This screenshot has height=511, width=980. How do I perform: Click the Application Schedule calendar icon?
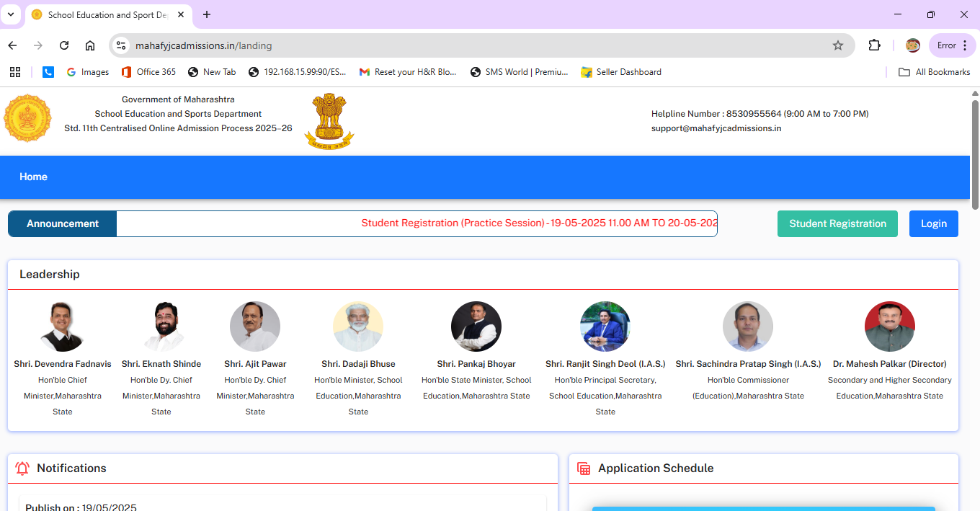(x=584, y=468)
